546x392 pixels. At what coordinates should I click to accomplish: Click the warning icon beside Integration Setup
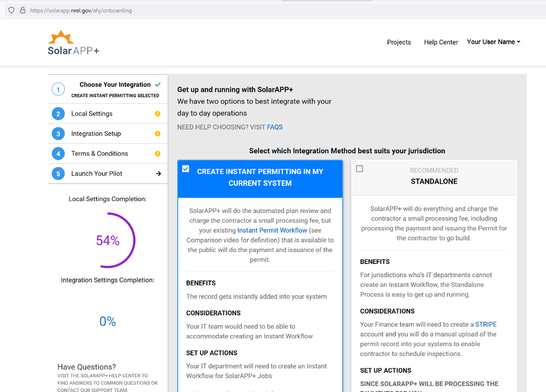click(x=157, y=134)
